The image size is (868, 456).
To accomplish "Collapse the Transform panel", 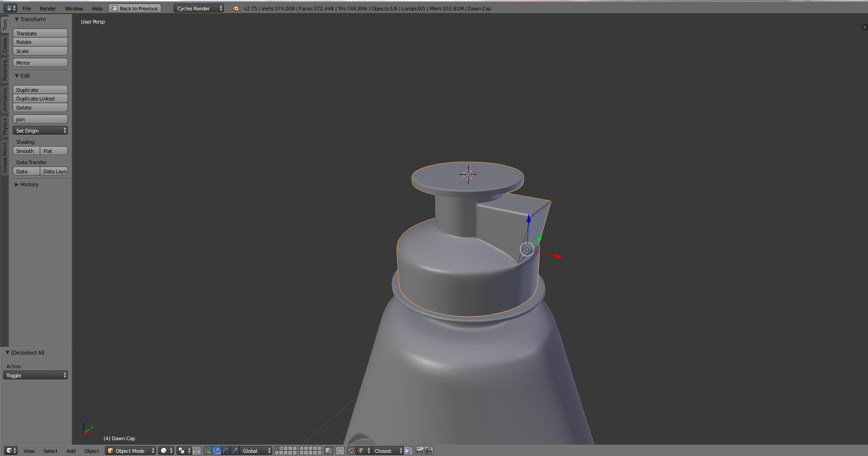I will (x=17, y=19).
